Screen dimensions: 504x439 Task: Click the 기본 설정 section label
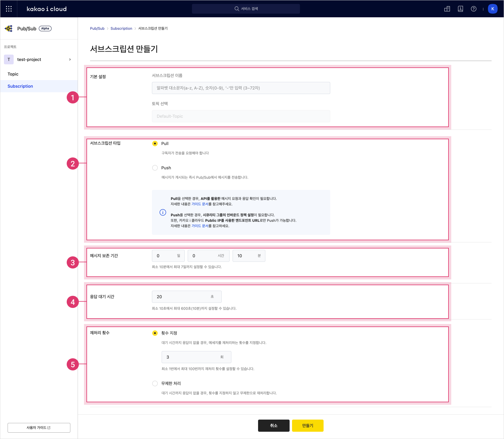point(98,77)
